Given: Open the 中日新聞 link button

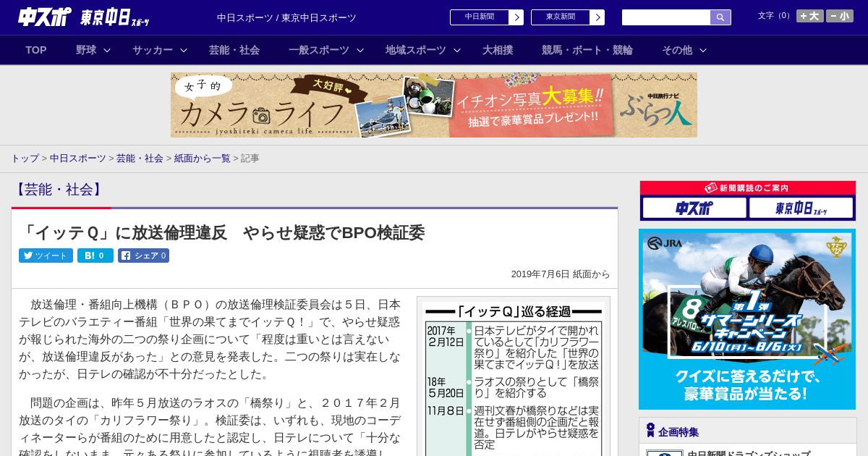Looking at the screenshot, I should [479, 17].
